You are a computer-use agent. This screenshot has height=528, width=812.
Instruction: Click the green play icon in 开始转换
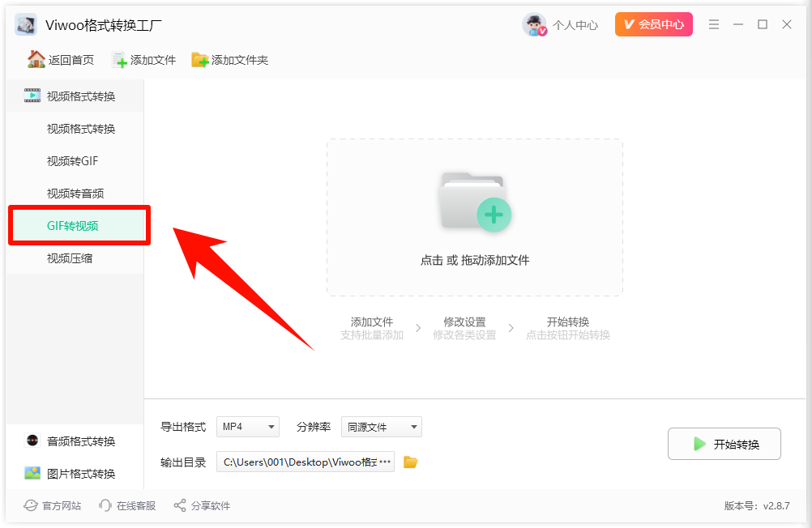click(x=699, y=444)
